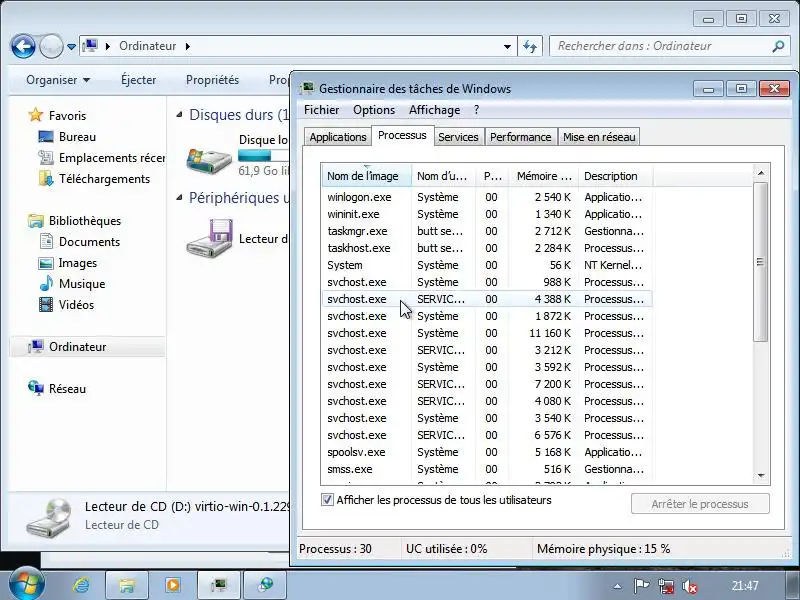Click the Éjecter toolbar button
800x600 pixels.
click(x=138, y=80)
